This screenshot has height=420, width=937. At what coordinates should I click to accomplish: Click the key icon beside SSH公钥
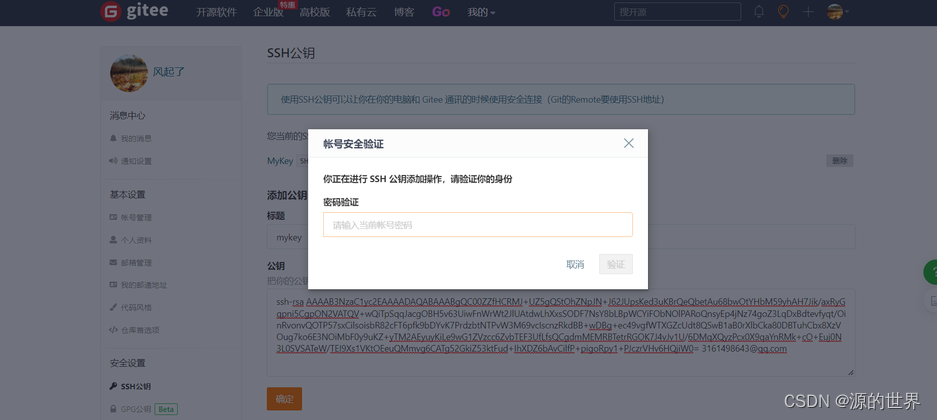click(114, 387)
